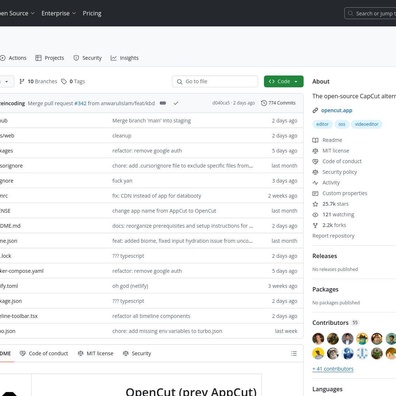Viewport: 396px width, 396px height.
Task: Open the Contributors 55 heading link
Action: click(x=335, y=323)
